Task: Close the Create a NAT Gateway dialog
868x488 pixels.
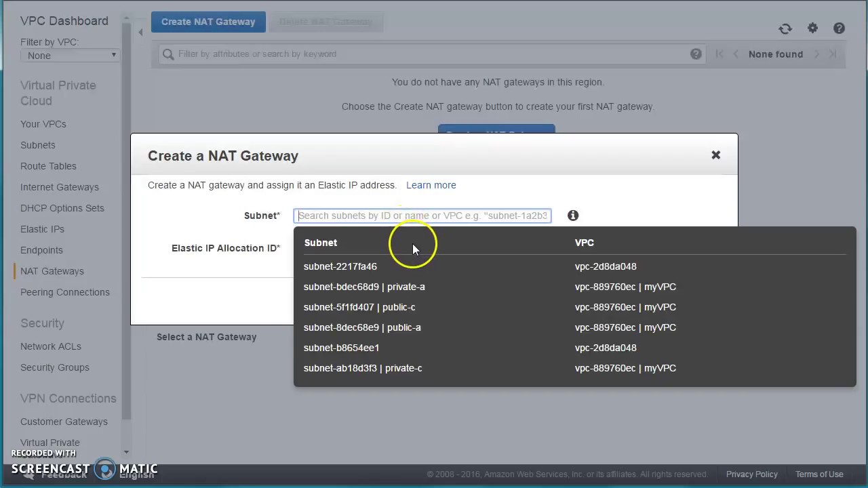Action: click(715, 155)
